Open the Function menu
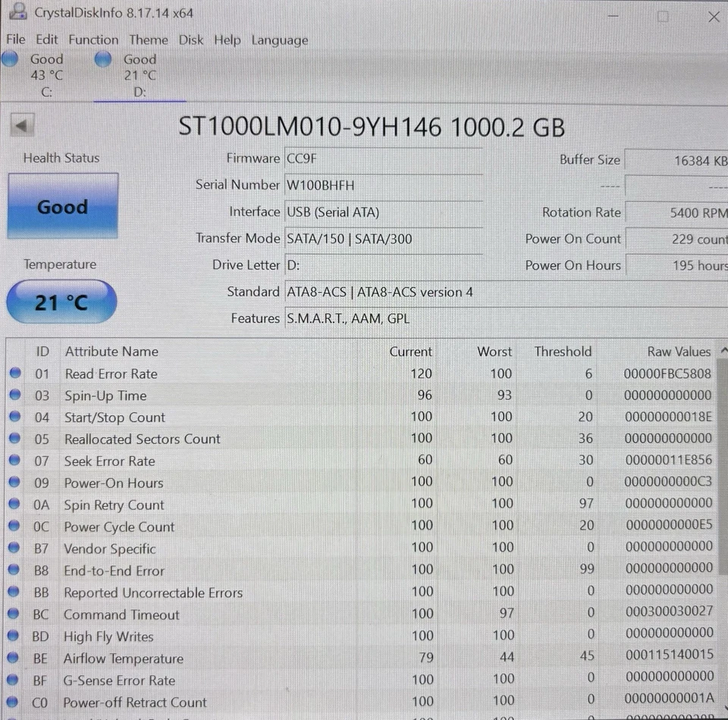The width and height of the screenshot is (728, 720). pyautogui.click(x=93, y=39)
